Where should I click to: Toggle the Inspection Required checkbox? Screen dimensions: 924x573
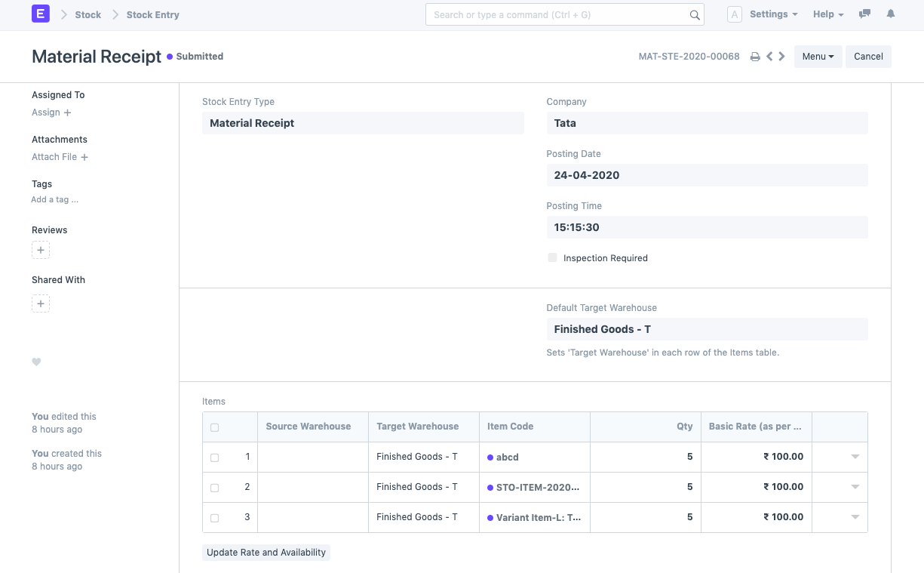coord(553,258)
